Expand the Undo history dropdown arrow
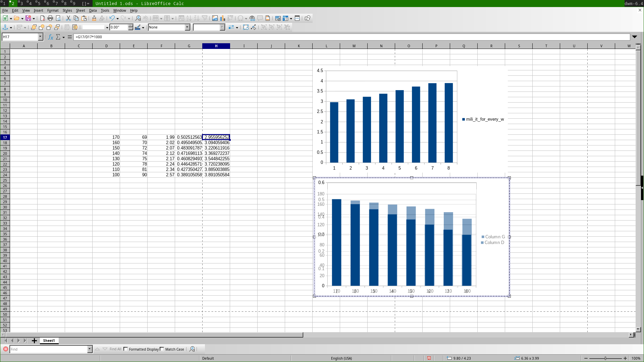The image size is (644, 362). tap(117, 18)
